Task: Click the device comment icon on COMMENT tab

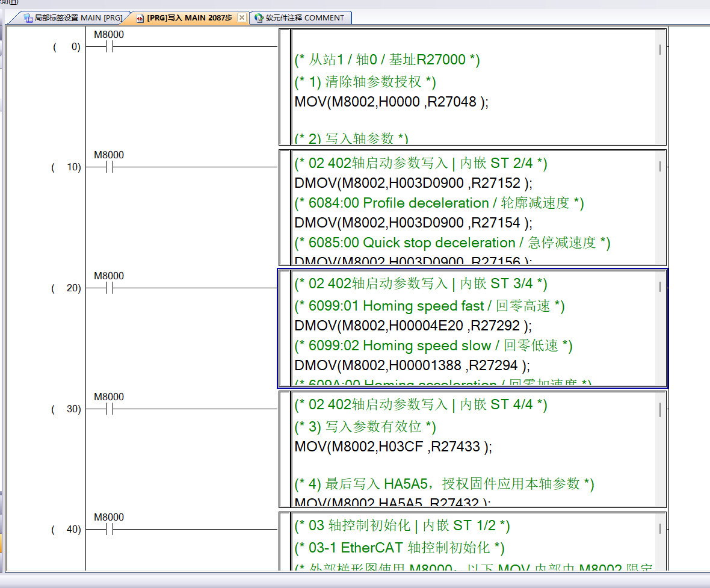Action: (259, 18)
